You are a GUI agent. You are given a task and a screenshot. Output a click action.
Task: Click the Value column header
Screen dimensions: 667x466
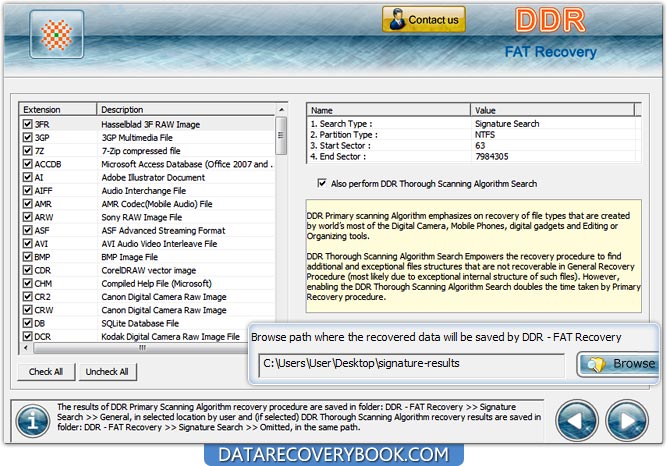point(552,110)
